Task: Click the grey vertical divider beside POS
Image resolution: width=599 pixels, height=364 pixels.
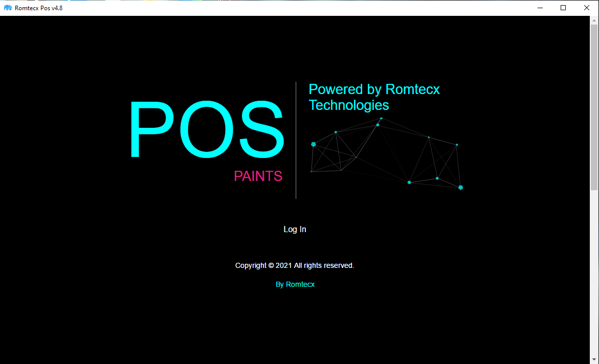Action: point(296,140)
